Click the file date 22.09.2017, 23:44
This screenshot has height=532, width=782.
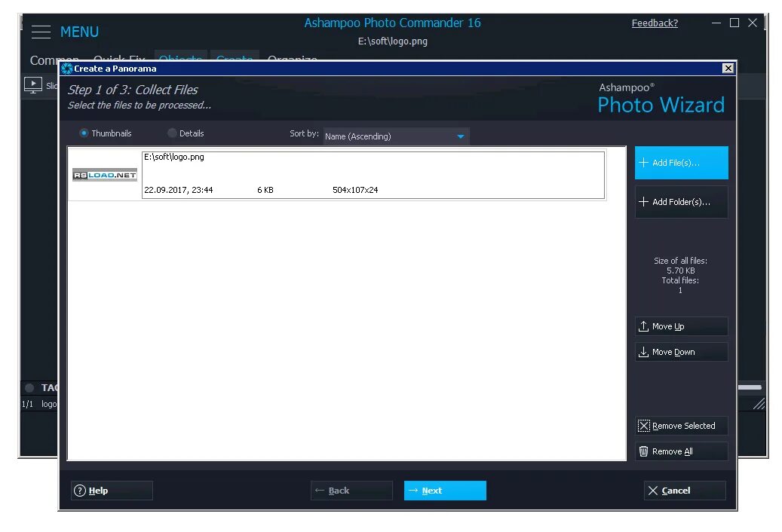click(179, 190)
